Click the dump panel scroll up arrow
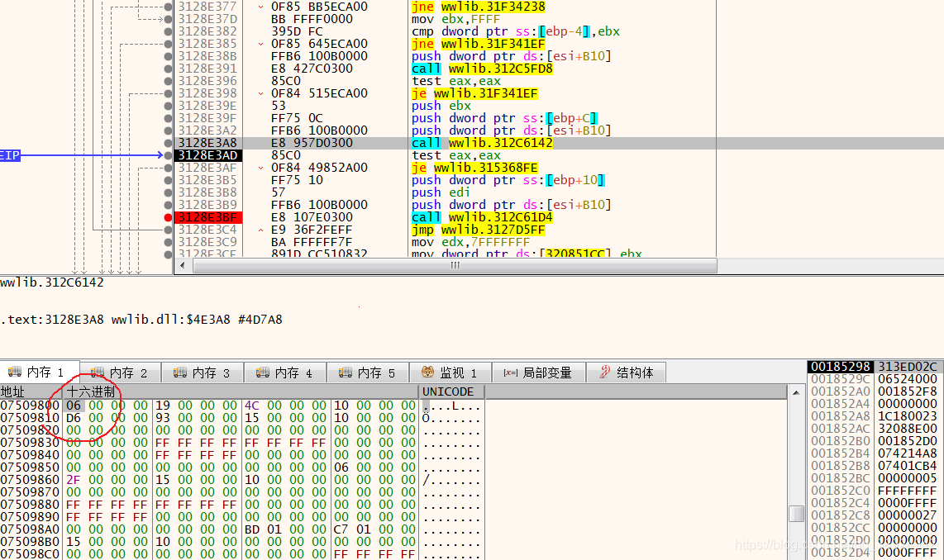Screen dimensions: 944x560 pyautogui.click(x=796, y=392)
